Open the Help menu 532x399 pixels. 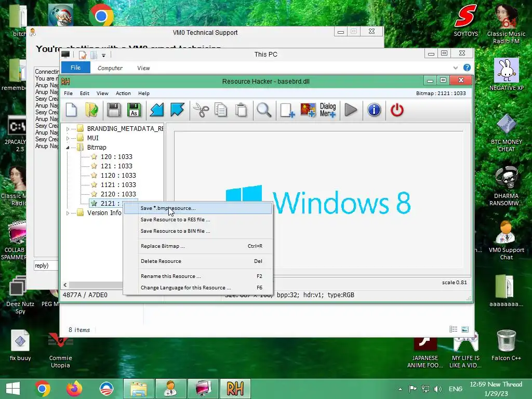tap(144, 94)
